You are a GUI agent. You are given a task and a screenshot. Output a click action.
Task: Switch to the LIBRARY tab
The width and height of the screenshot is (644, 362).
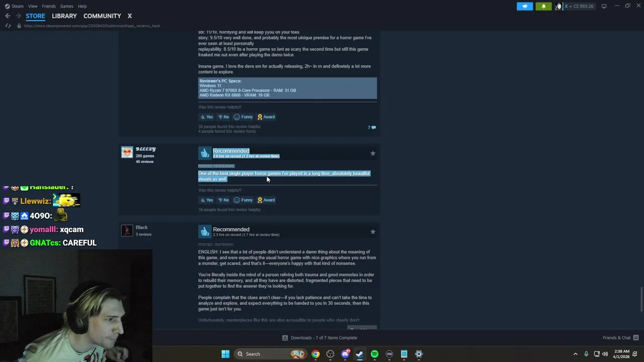pos(64,16)
